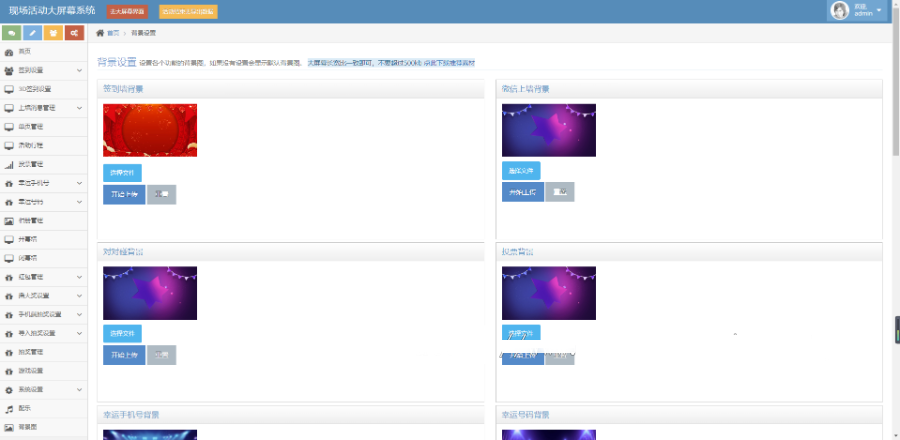Click the red festive background thumbnail
The height and width of the screenshot is (440, 900).
[150, 130]
